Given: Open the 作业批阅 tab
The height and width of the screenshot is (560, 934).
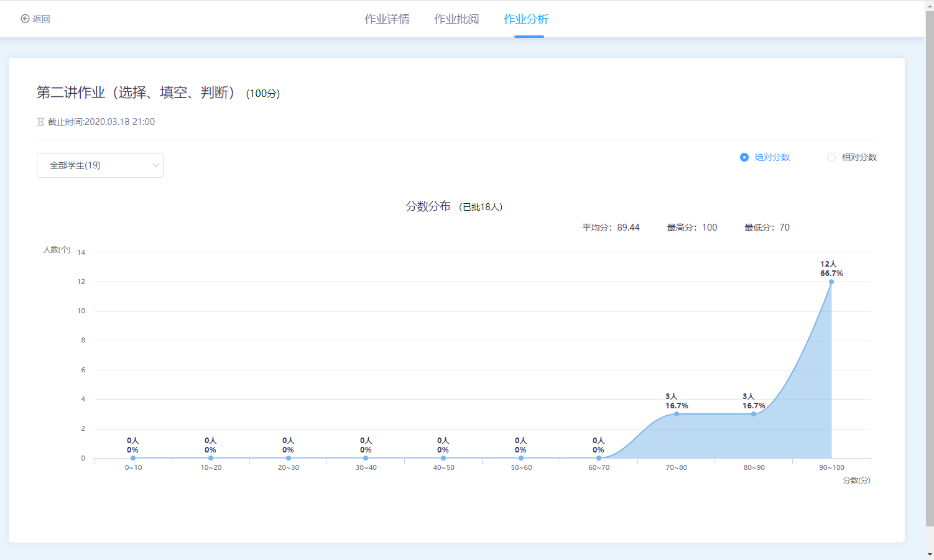Looking at the screenshot, I should pos(456,19).
